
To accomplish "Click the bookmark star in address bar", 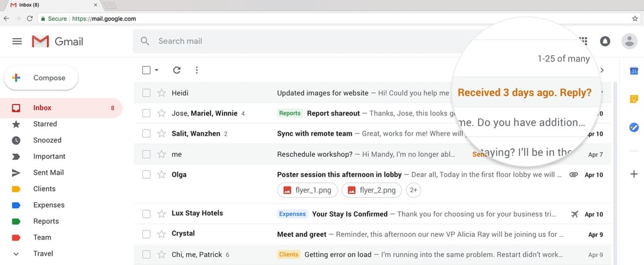I will pyautogui.click(x=635, y=18).
